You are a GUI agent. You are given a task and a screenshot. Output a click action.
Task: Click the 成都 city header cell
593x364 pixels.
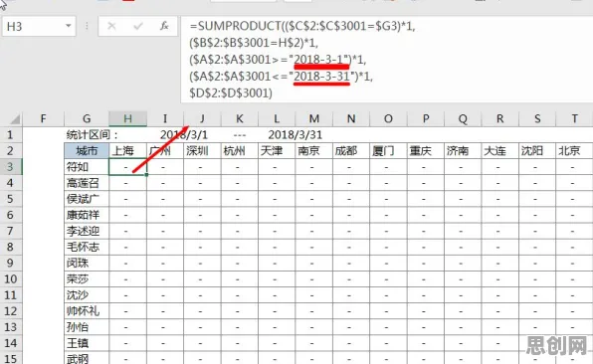coord(351,151)
